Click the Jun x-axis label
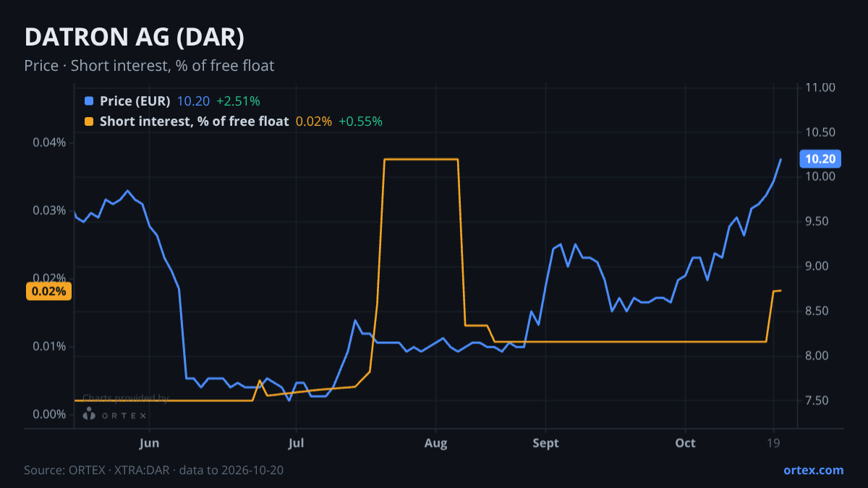The image size is (868, 488). (149, 443)
